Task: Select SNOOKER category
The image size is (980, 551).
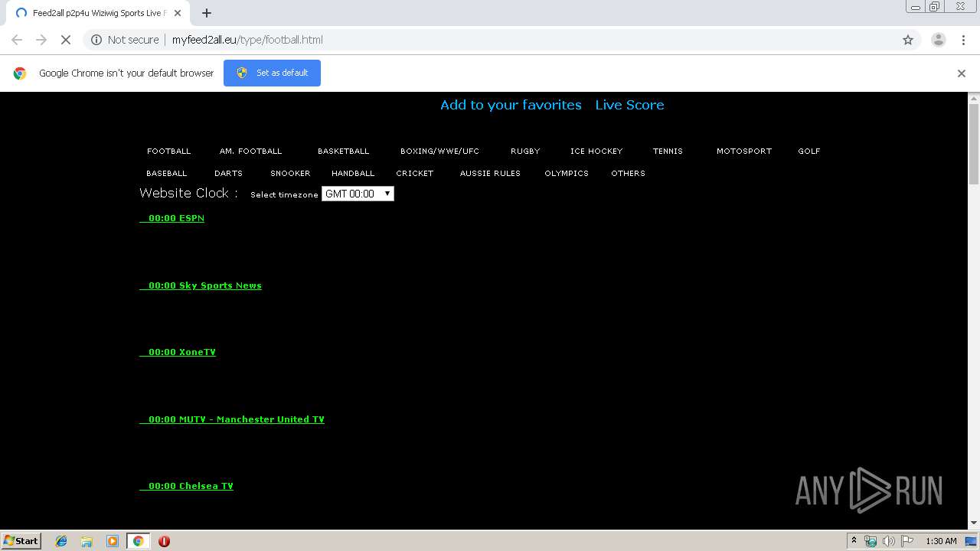Action: 290,173
